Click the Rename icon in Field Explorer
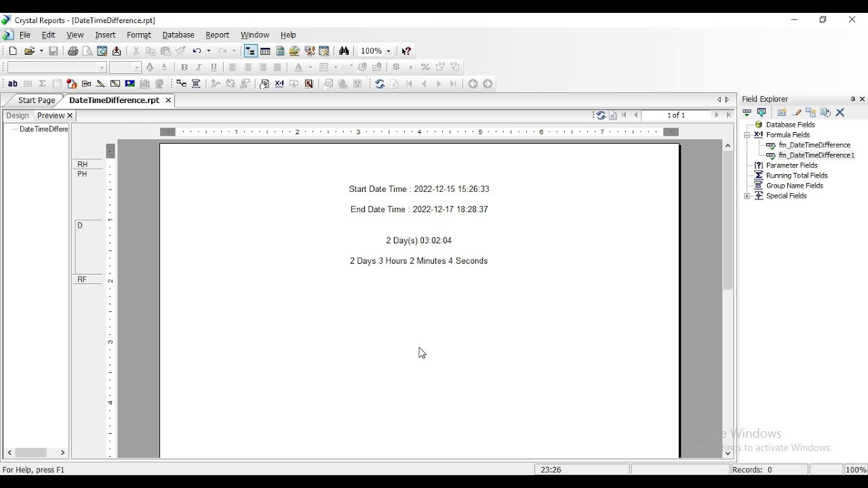Image resolution: width=868 pixels, height=488 pixels. click(x=825, y=113)
